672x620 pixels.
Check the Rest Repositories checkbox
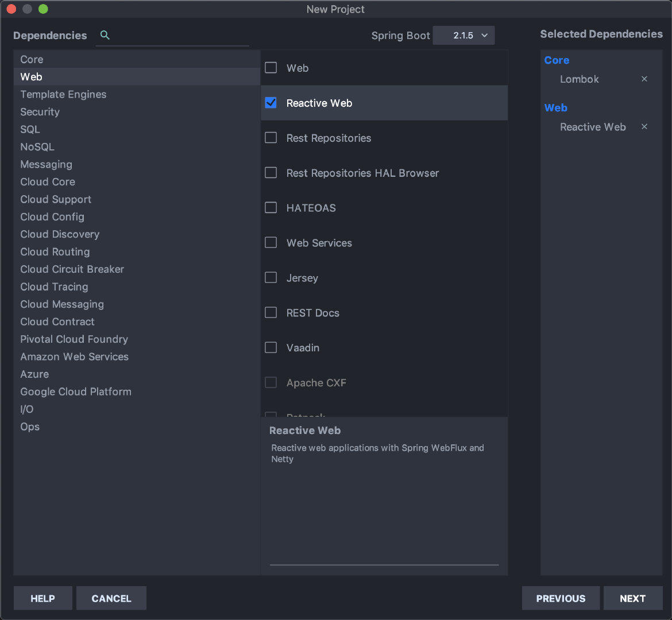click(271, 138)
